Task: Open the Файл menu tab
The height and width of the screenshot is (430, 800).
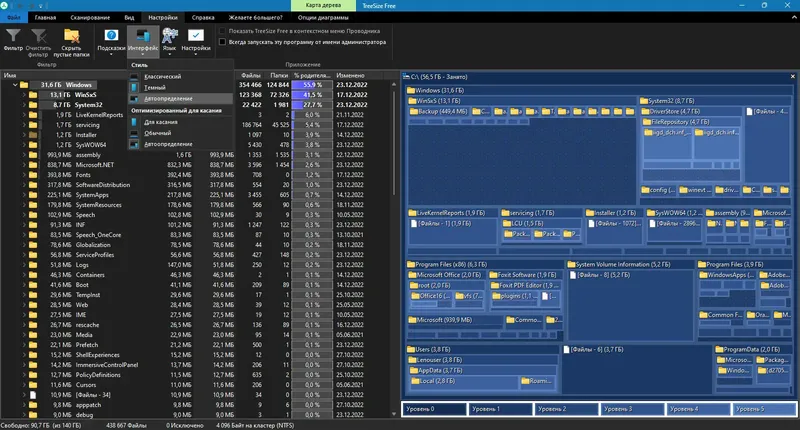Action: tap(14, 17)
